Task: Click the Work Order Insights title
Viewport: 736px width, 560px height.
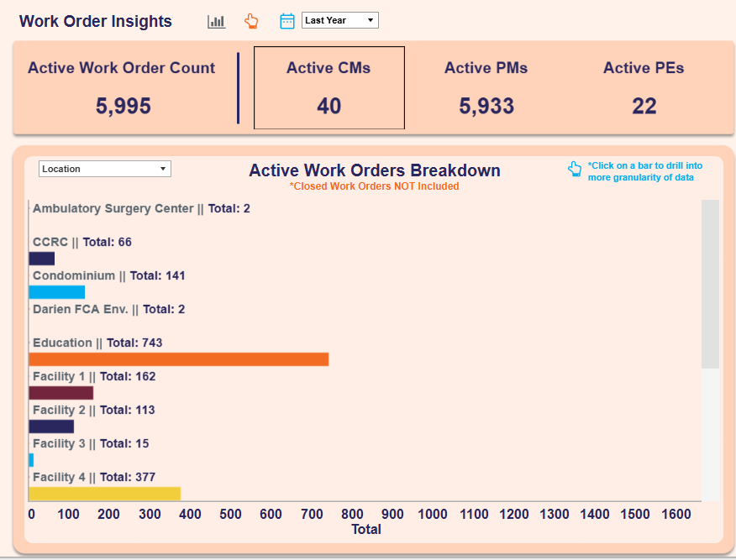Action: (95, 21)
